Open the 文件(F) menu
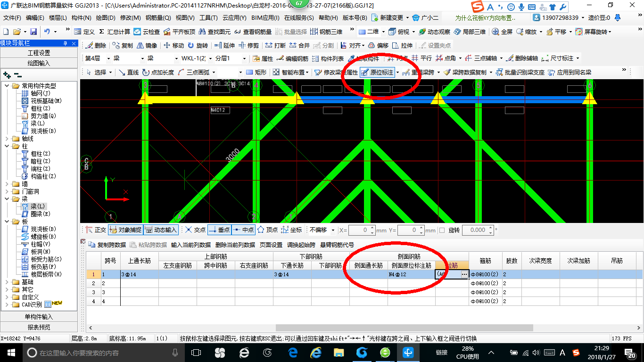Image resolution: width=644 pixels, height=362 pixels. (x=12, y=18)
